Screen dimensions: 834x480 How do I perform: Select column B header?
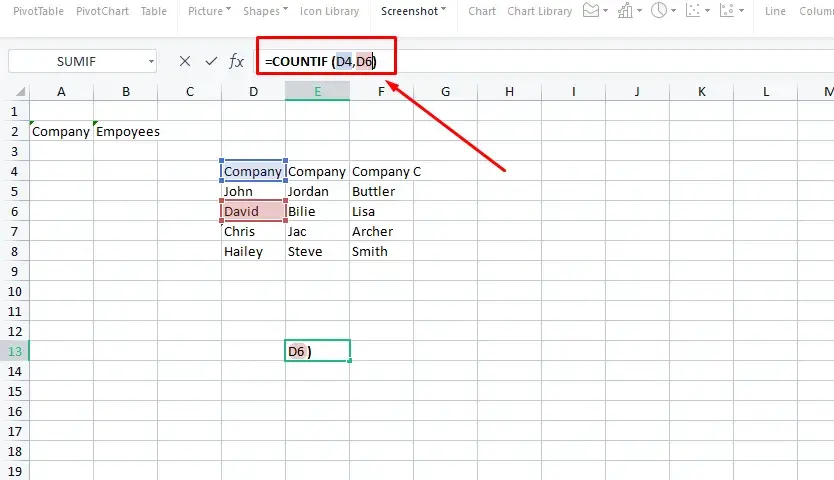pos(126,92)
